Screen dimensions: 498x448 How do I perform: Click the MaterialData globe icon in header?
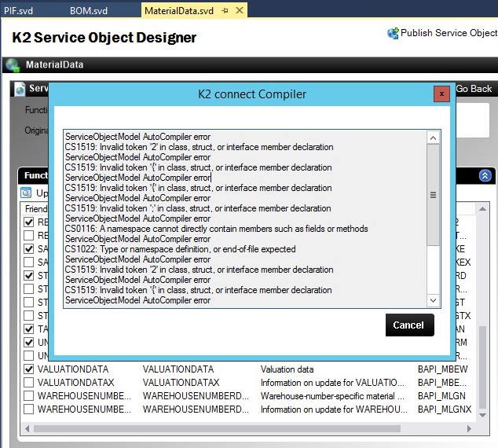[x=13, y=64]
